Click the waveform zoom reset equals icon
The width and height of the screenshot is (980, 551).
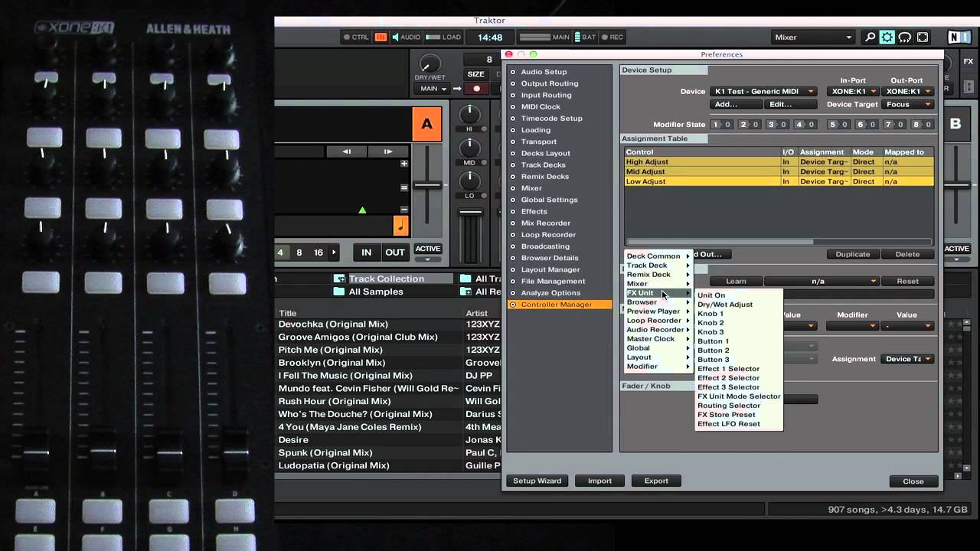coord(404,187)
